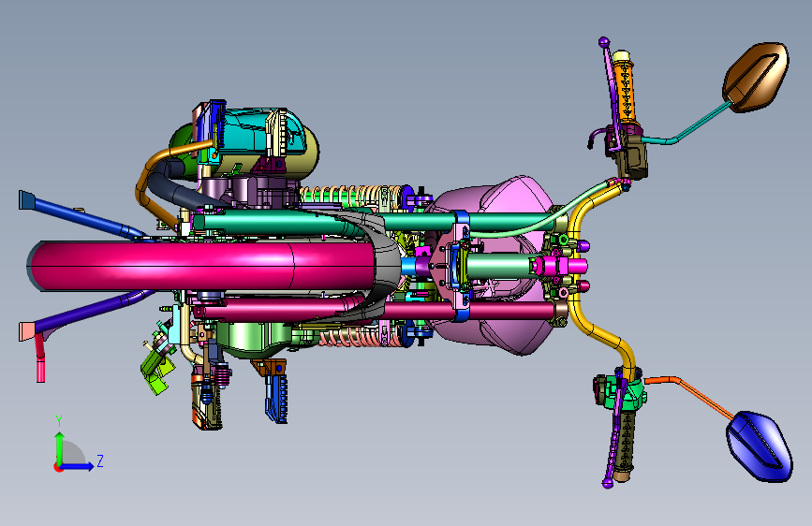Select the blue ribbed footpeg
812x526 pixels.
[x=276, y=398]
